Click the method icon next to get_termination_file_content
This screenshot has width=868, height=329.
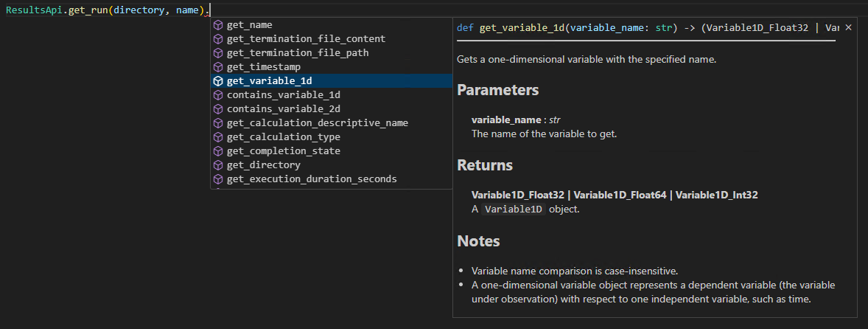(218, 39)
